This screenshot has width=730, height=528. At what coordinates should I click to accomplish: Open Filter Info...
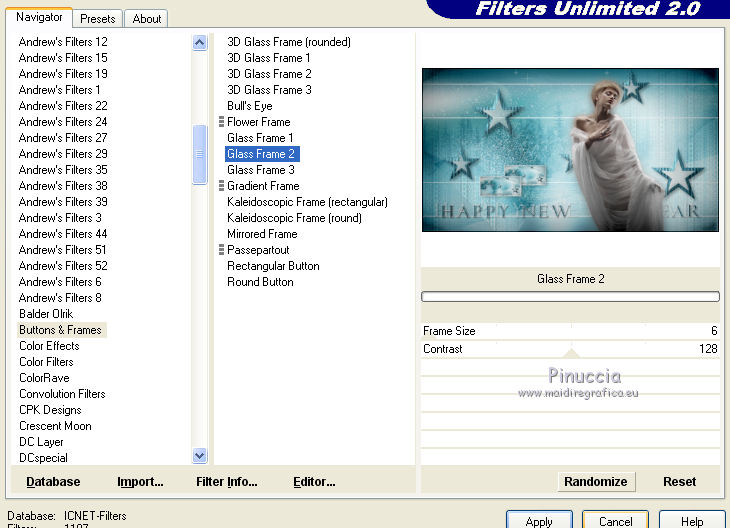(227, 481)
